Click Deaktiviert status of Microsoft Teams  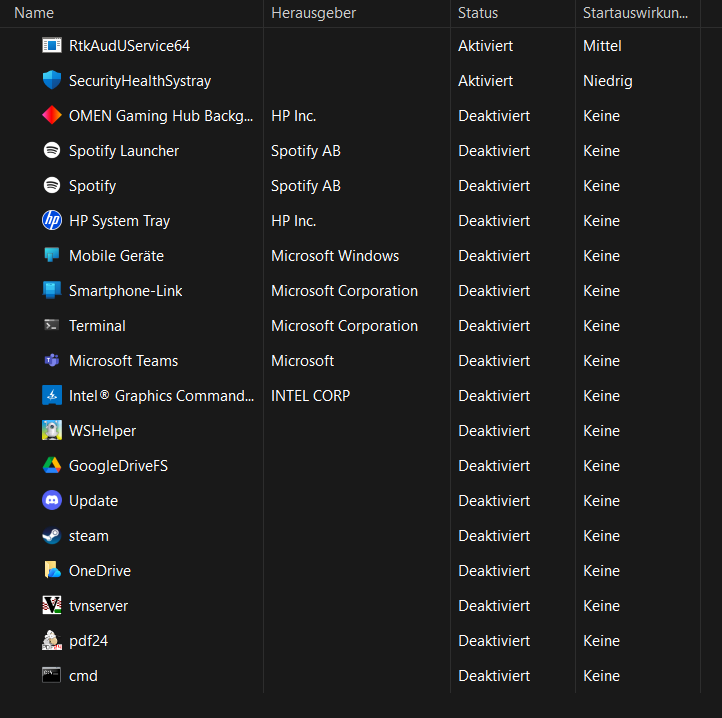click(x=494, y=361)
